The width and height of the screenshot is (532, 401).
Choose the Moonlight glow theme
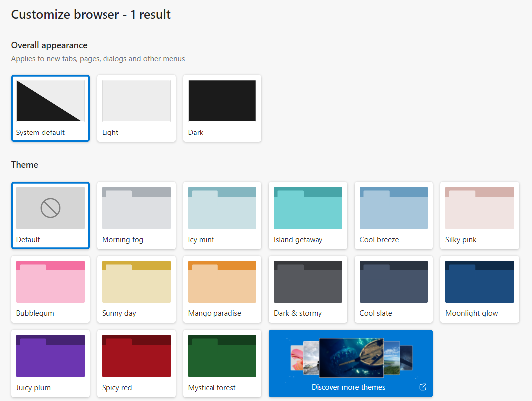[480, 289]
